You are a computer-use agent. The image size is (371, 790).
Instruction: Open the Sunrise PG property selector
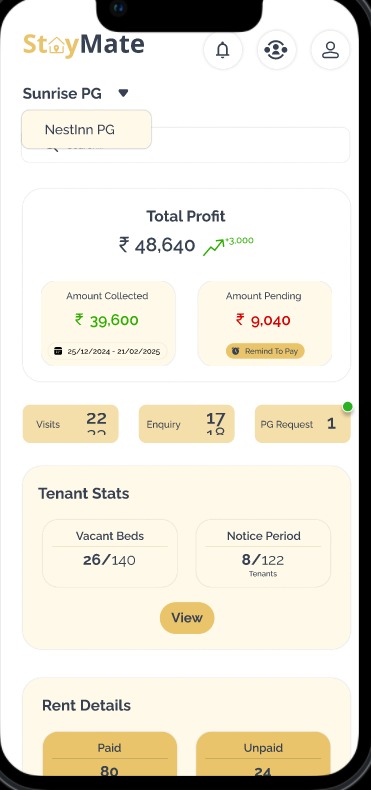point(76,93)
